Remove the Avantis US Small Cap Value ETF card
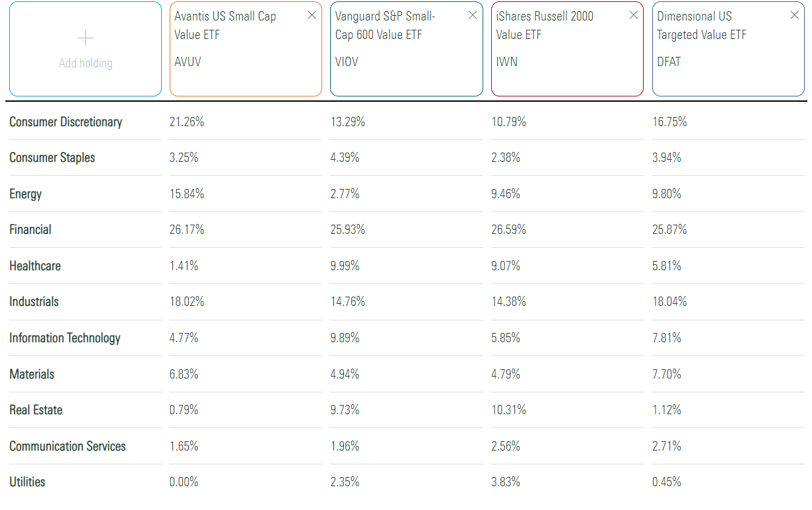The width and height of the screenshot is (812, 510). (x=312, y=15)
